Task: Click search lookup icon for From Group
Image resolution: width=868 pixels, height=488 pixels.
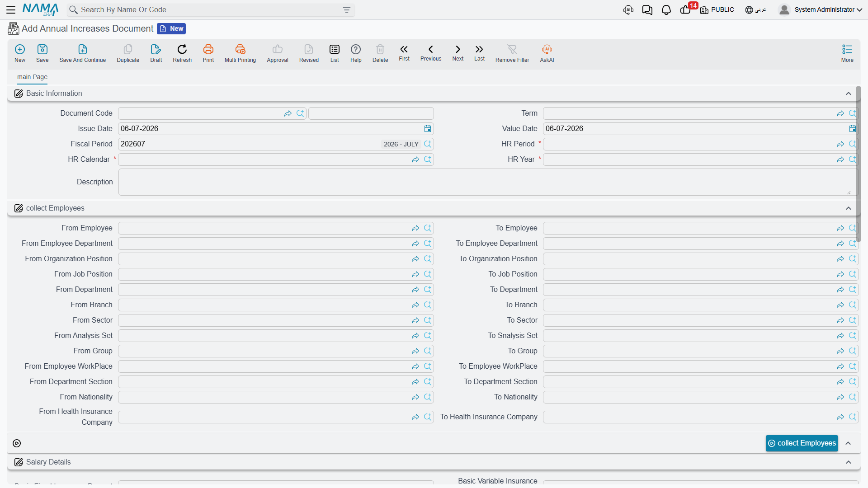Action: (x=428, y=351)
